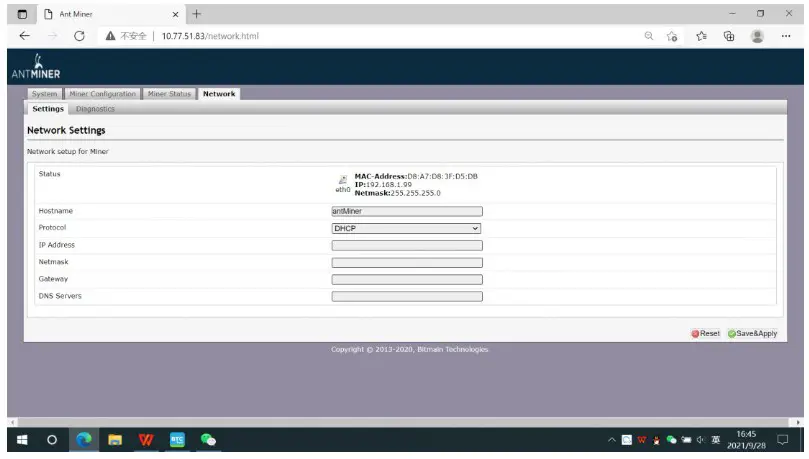The width and height of the screenshot is (809, 459).
Task: Select the Network tab
Action: click(219, 94)
